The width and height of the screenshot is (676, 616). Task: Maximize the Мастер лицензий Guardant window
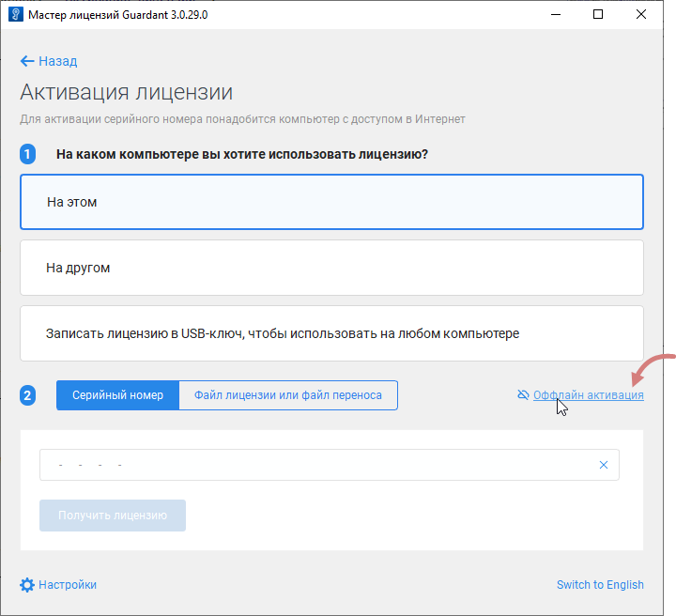598,15
